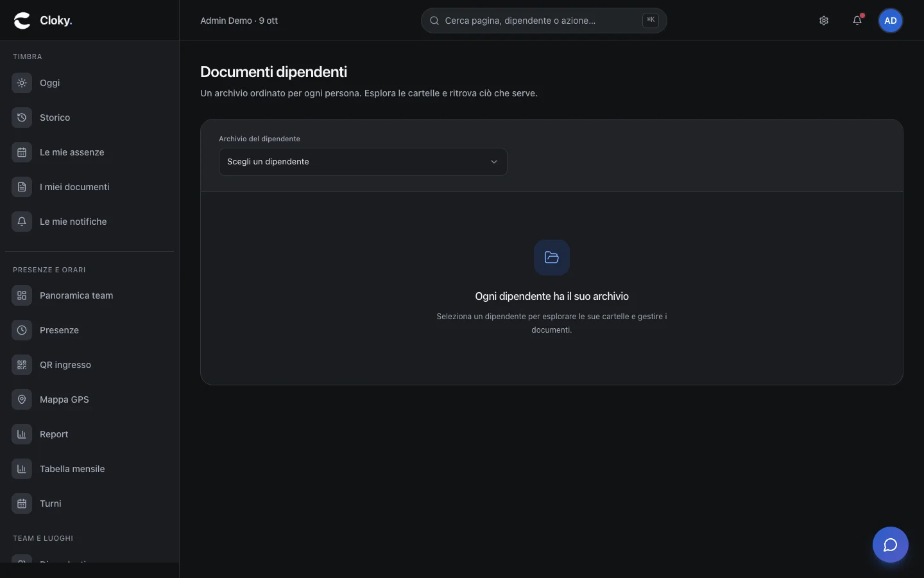Click the Admin Demo · 9 ott text

coord(239,21)
